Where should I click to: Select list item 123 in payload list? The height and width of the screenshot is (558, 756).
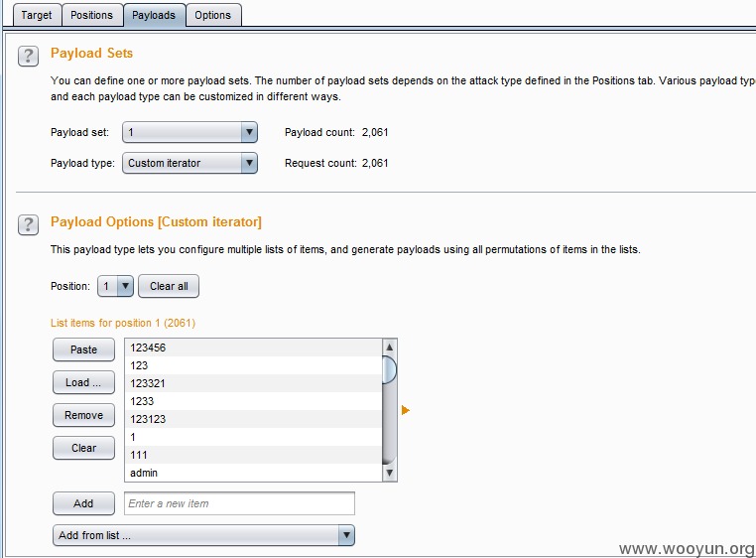click(254, 365)
